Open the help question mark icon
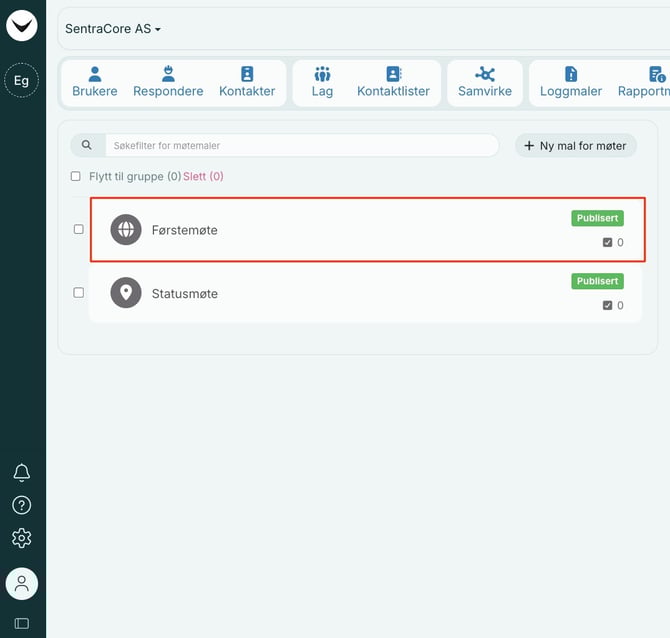The width and height of the screenshot is (670, 638). (21, 505)
